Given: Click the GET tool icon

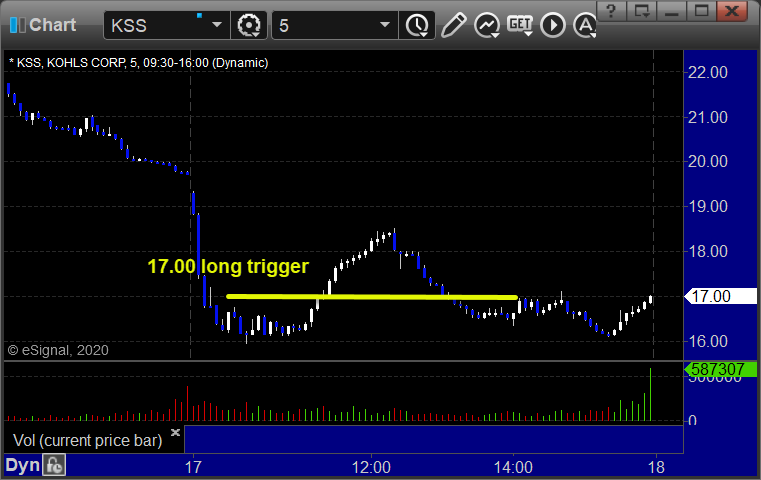Looking at the screenshot, I should click(x=520, y=25).
